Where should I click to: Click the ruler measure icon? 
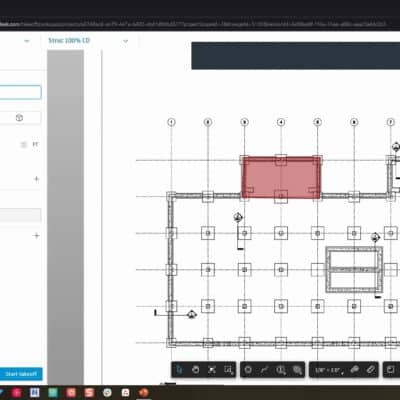coord(355,370)
